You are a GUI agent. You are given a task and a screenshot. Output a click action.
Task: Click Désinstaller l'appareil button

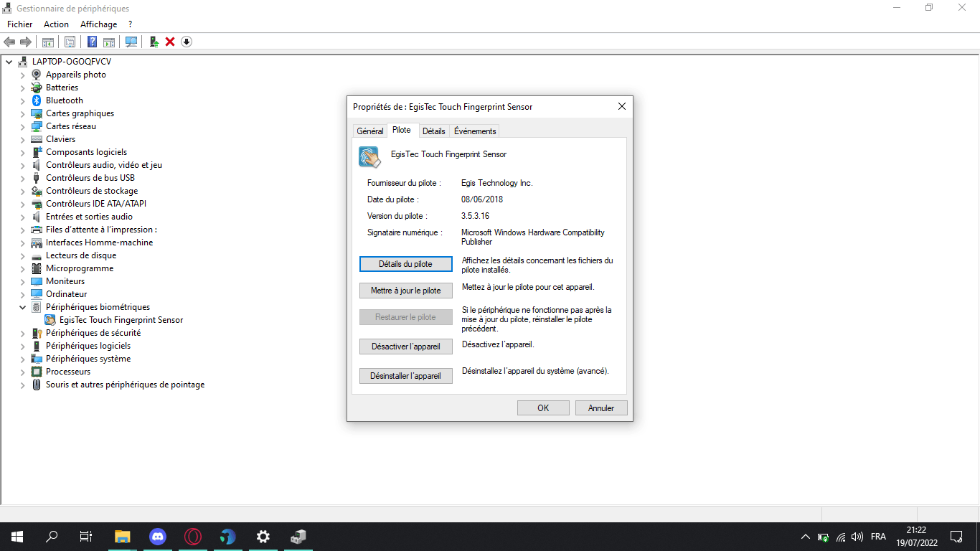point(406,375)
